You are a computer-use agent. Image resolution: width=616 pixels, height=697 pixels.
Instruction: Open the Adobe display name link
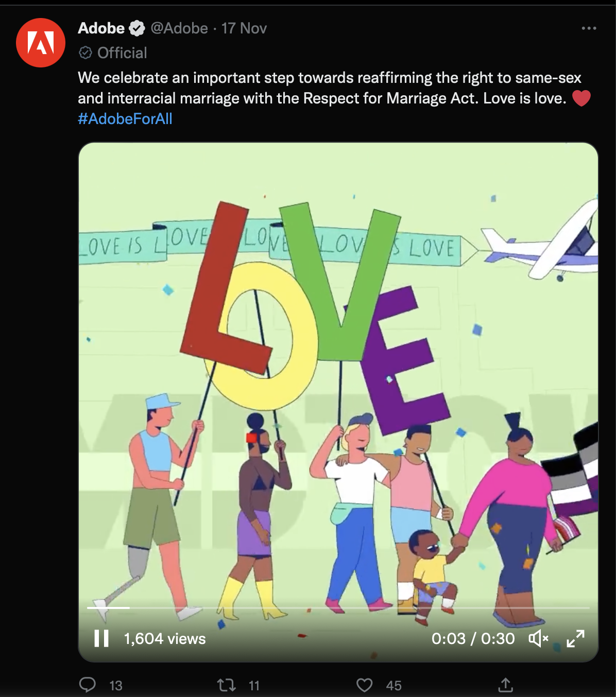click(x=101, y=28)
